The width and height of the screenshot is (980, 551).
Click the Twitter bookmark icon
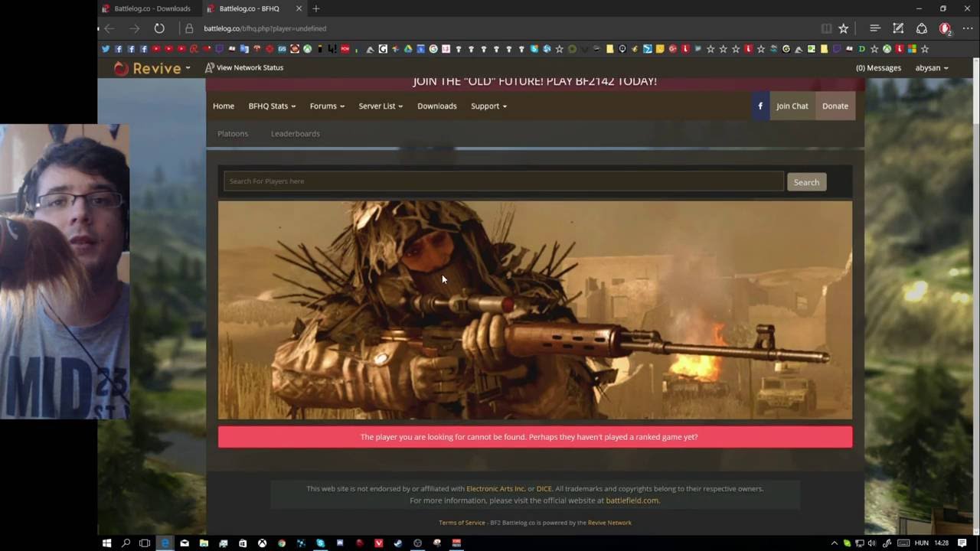[x=106, y=49]
